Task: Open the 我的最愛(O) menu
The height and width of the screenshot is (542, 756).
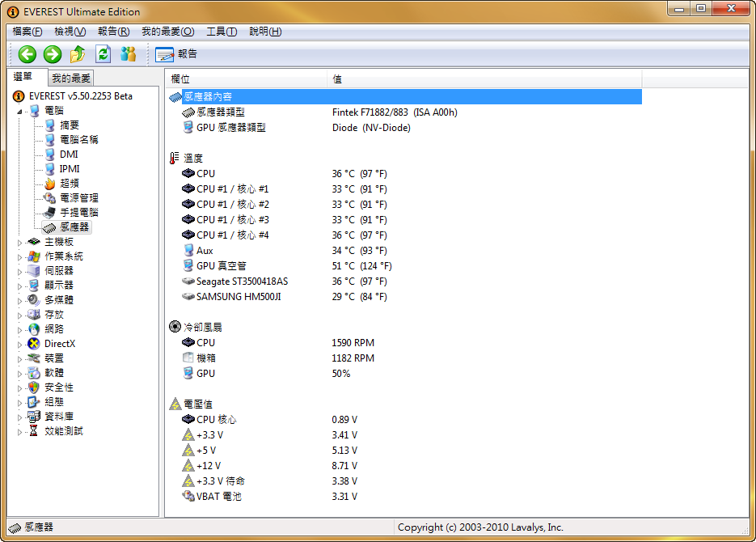Action: tap(168, 32)
